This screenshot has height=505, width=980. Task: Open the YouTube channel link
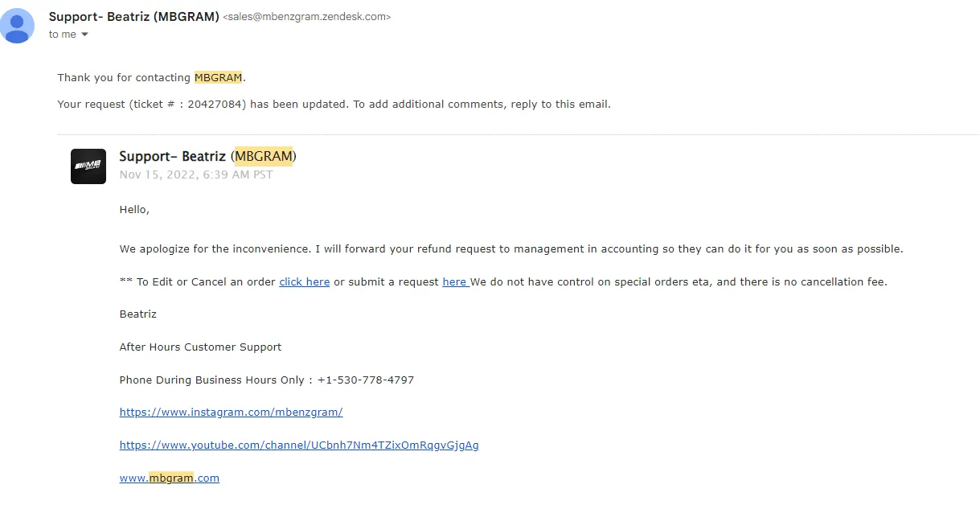[299, 445]
